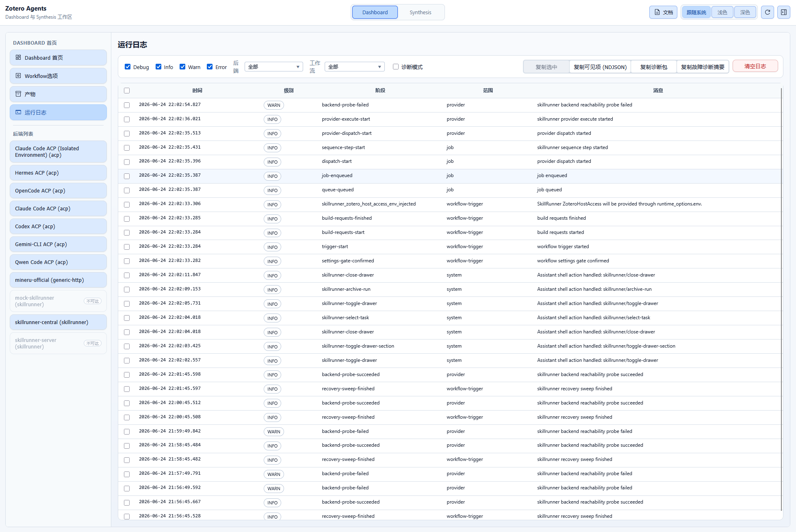The image size is (796, 532).
Task: Select mock-skillrunner (skillrunner) backend
Action: pos(58,301)
